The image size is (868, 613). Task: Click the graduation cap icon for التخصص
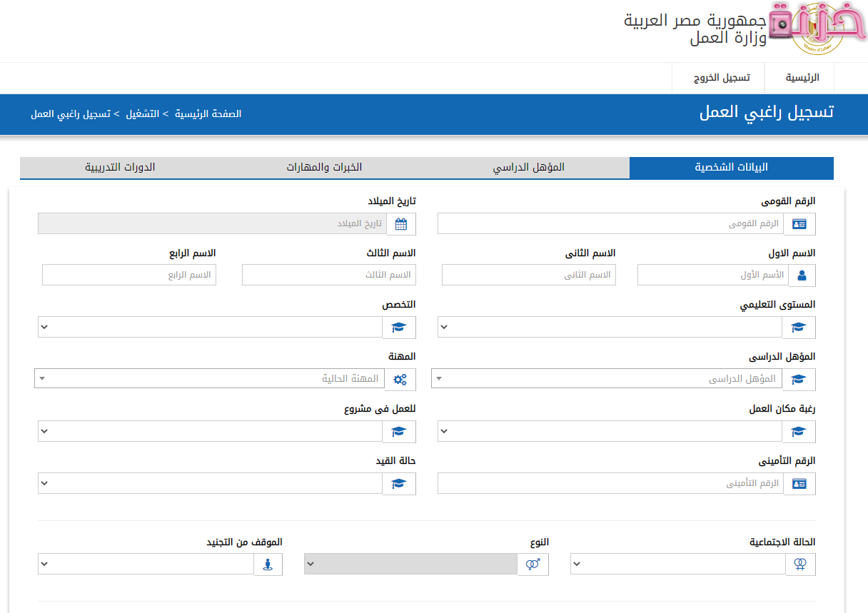coord(399,327)
